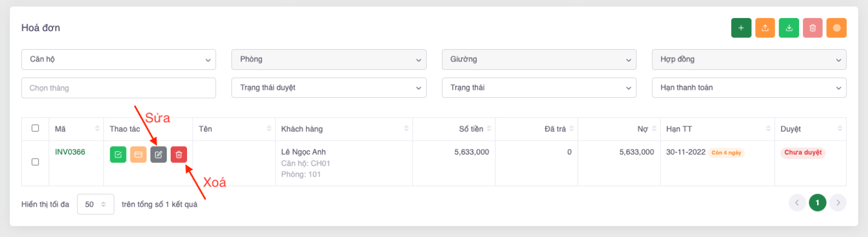
Task: Open the Hạn thanh toán dropdown
Action: click(749, 87)
